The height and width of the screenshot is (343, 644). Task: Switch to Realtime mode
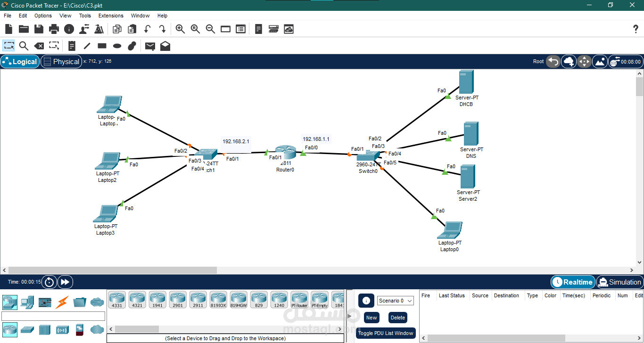click(573, 282)
